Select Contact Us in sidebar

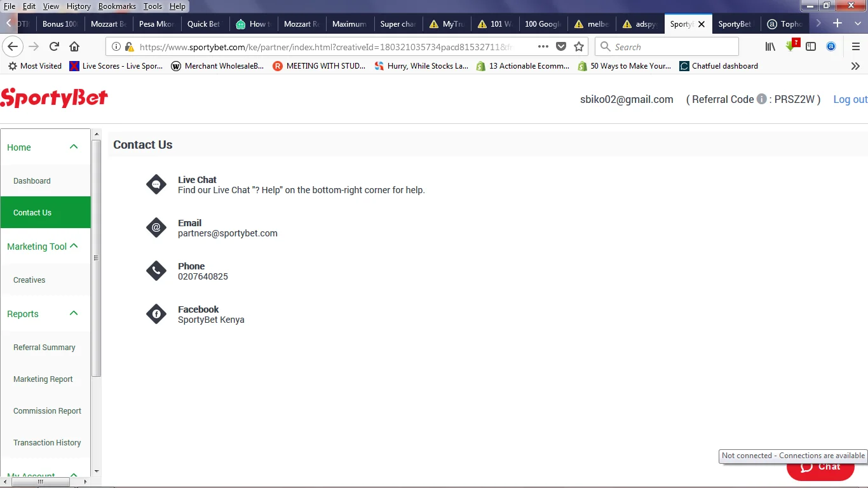[x=45, y=212]
